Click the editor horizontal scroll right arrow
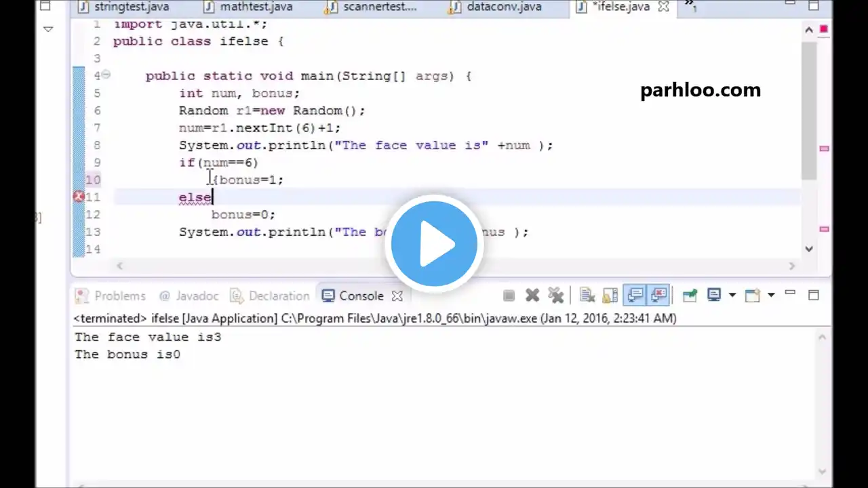The width and height of the screenshot is (868, 488). 791,266
